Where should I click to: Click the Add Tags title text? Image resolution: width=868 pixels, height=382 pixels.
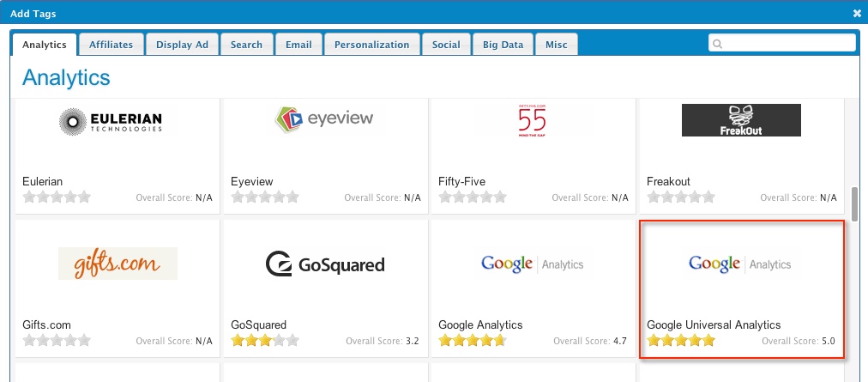coord(33,14)
